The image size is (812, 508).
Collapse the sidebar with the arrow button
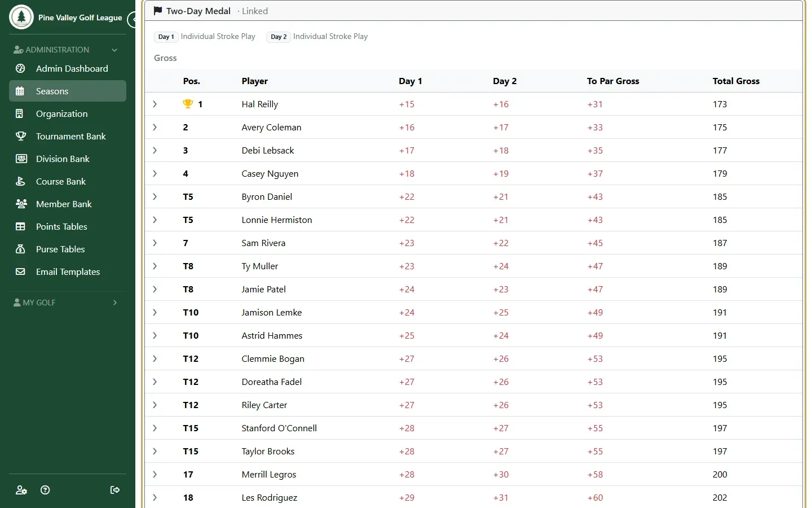pos(133,19)
